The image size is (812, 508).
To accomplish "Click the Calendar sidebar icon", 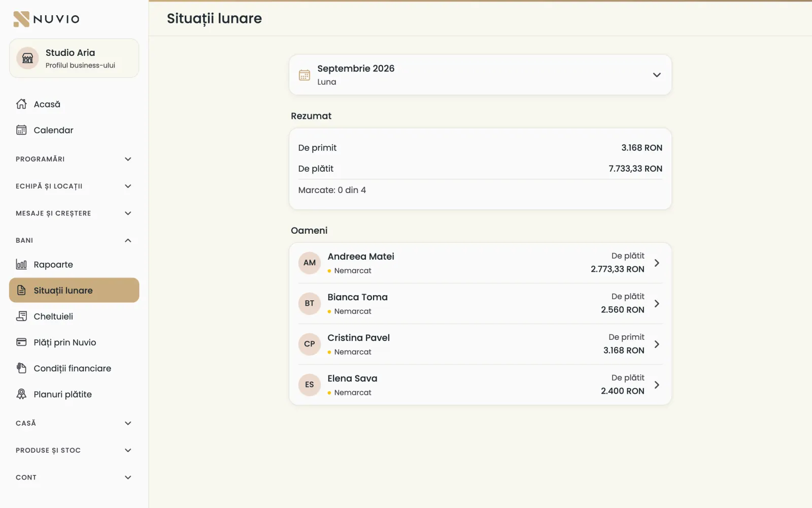I will click(21, 130).
